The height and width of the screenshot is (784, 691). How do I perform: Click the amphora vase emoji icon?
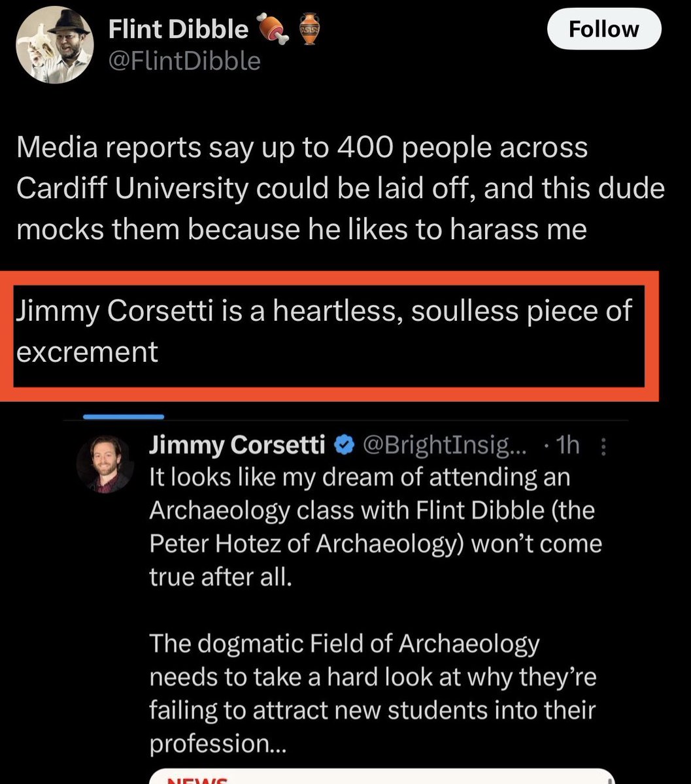click(309, 30)
